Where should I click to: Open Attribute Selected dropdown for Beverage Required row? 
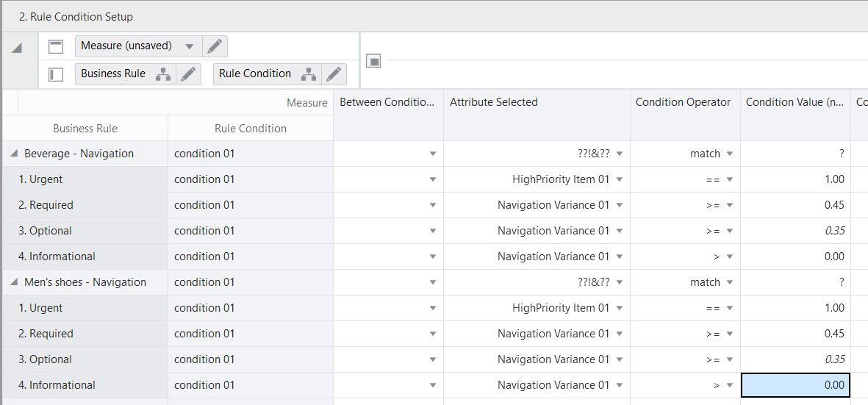pyautogui.click(x=620, y=205)
